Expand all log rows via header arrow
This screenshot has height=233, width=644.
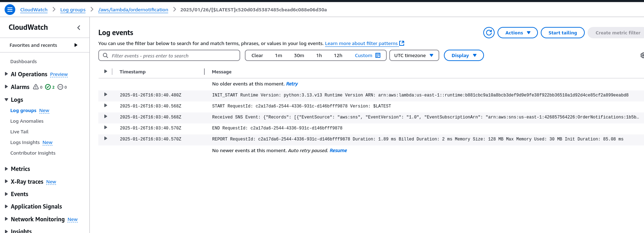105,71
